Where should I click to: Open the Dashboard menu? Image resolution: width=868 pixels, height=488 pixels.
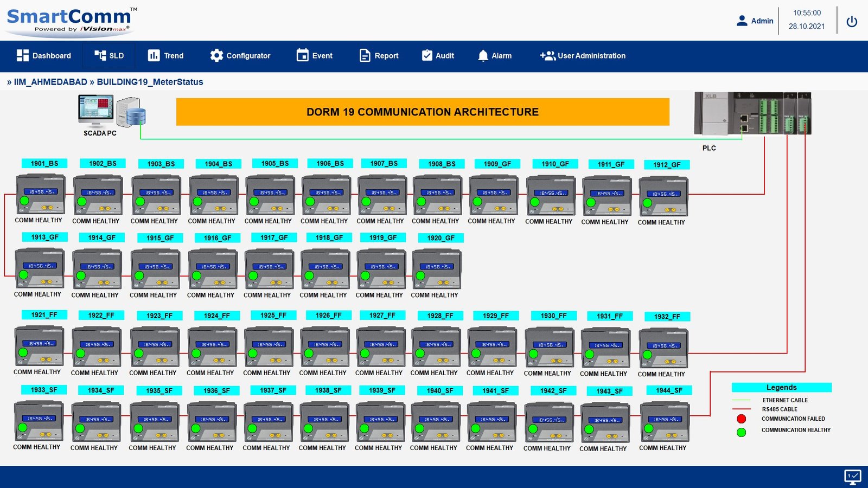(x=44, y=55)
